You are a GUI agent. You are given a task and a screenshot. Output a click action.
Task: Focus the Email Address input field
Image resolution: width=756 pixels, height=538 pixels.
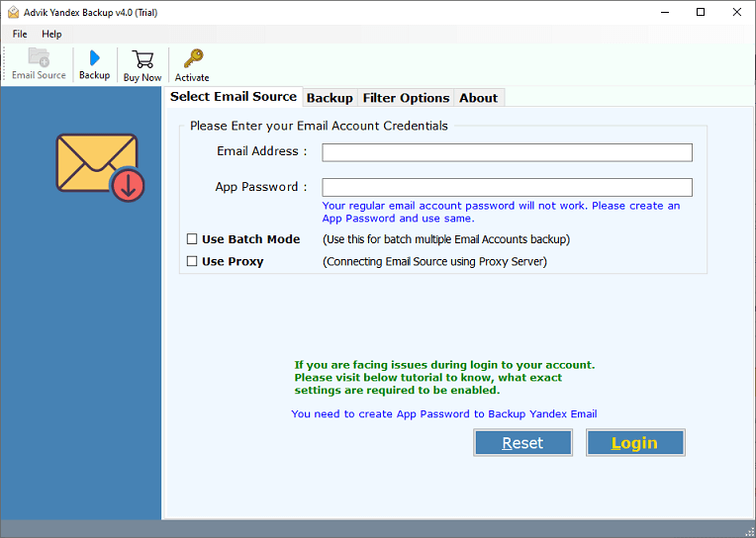508,152
